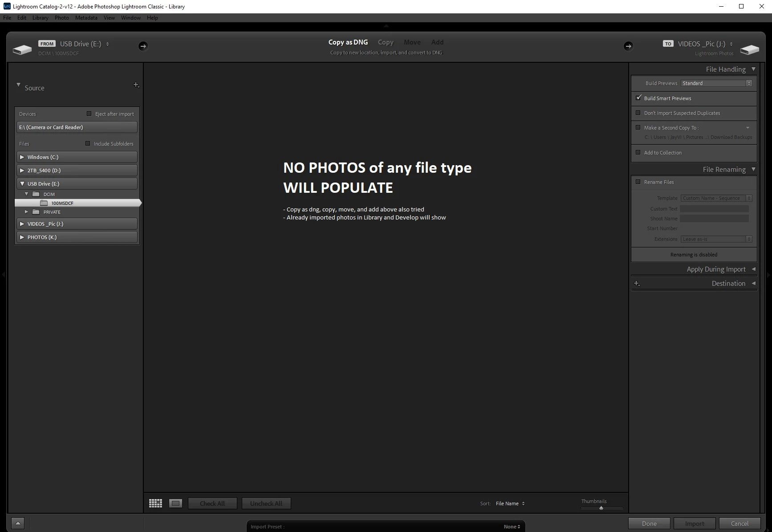Image resolution: width=772 pixels, height=532 pixels.
Task: Choose Move import method
Action: [412, 42]
